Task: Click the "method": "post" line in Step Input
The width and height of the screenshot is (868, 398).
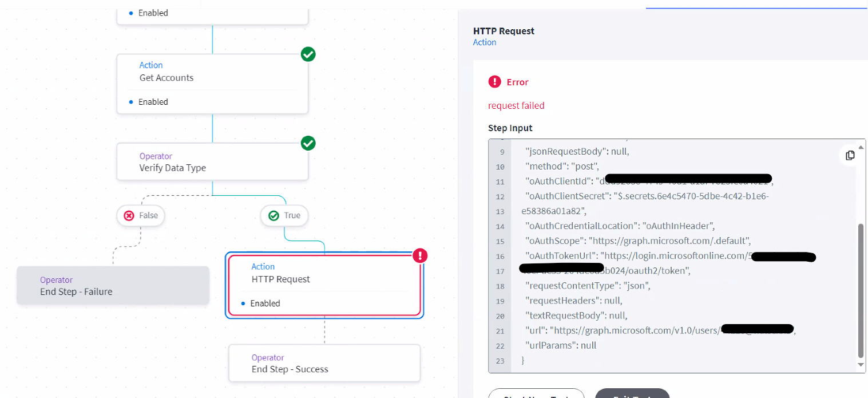Action: 562,167
